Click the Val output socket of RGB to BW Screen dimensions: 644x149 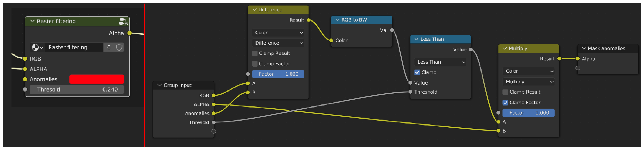(x=392, y=30)
